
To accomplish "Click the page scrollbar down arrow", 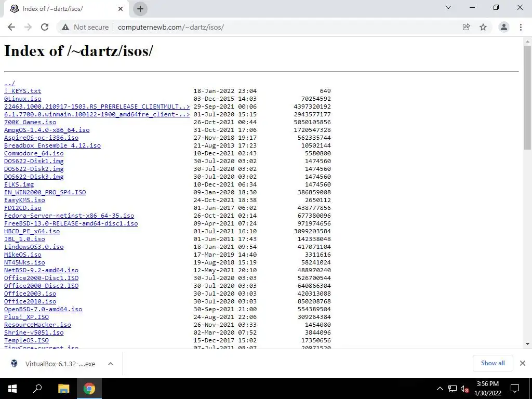I will 527,344.
